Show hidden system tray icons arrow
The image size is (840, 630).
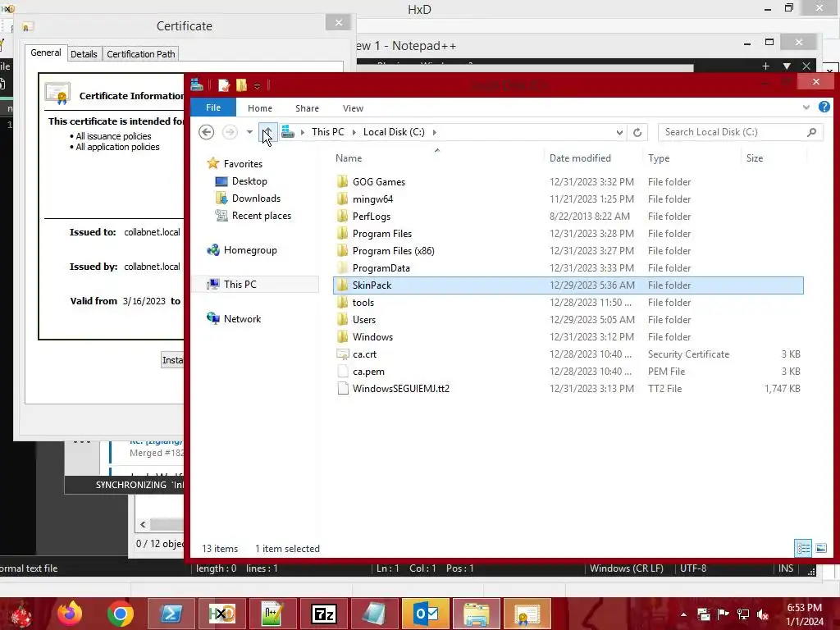pos(683,614)
